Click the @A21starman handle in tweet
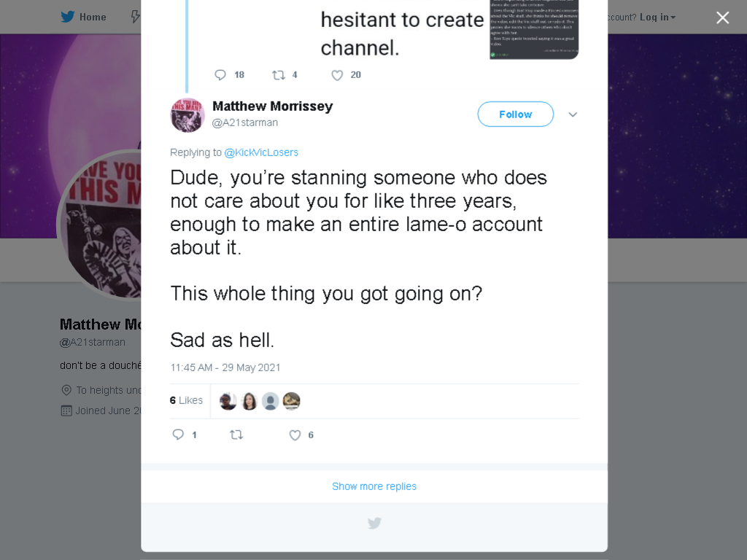This screenshot has width=747, height=560. click(x=245, y=122)
